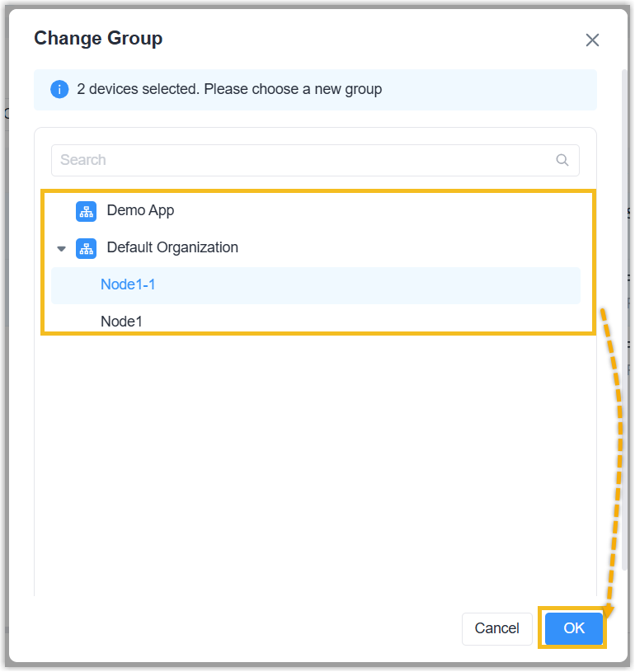Click the blue info icon in banner

point(59,89)
